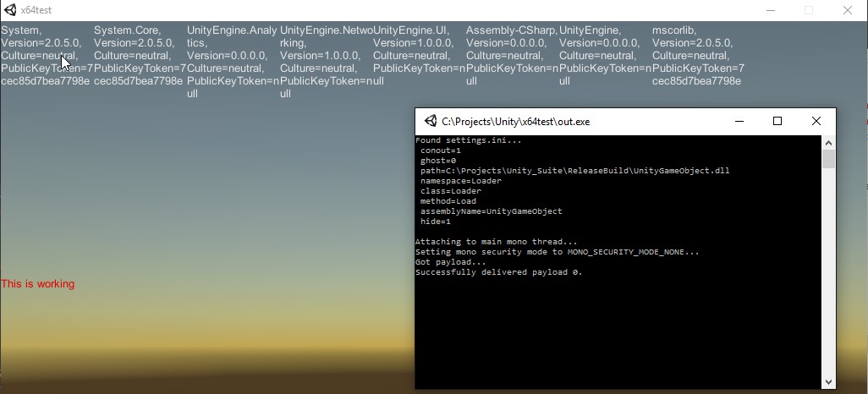
Task: Minimize the x64test game window
Action: pos(769,10)
